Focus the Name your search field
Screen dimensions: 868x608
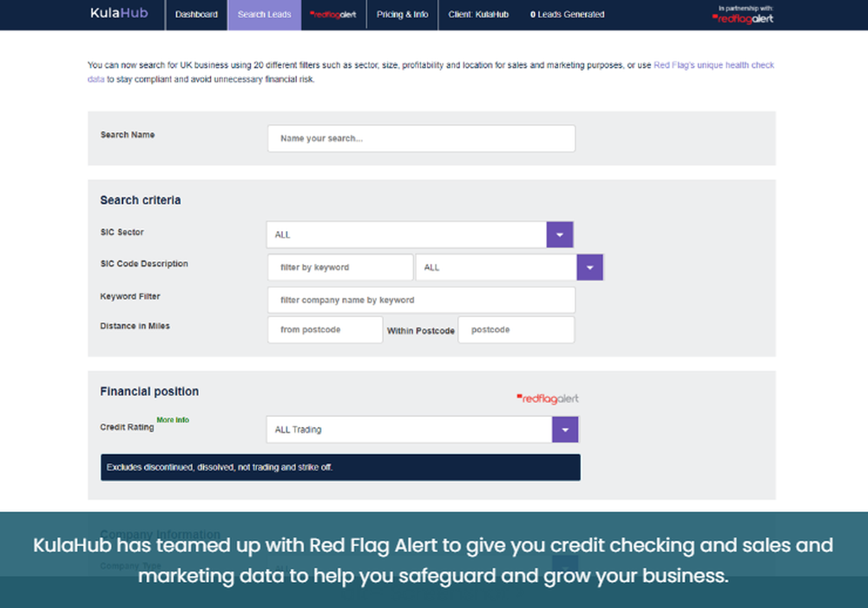pyautogui.click(x=421, y=138)
